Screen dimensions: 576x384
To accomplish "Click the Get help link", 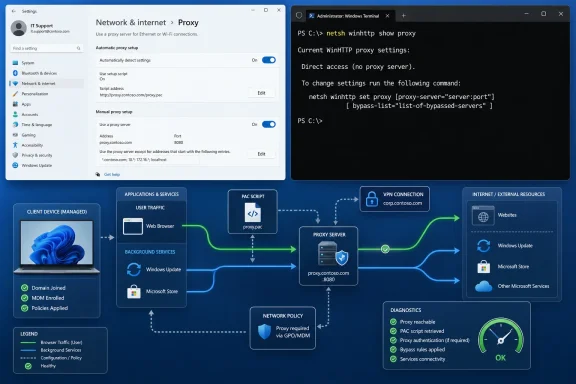I will tap(112, 175).
